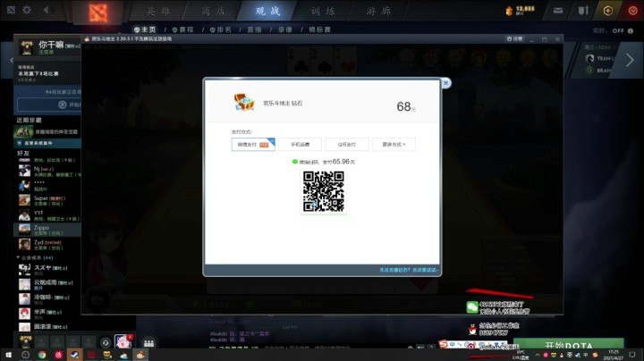Open the Windows notification center icon
The image size is (644, 361).
[632, 355]
